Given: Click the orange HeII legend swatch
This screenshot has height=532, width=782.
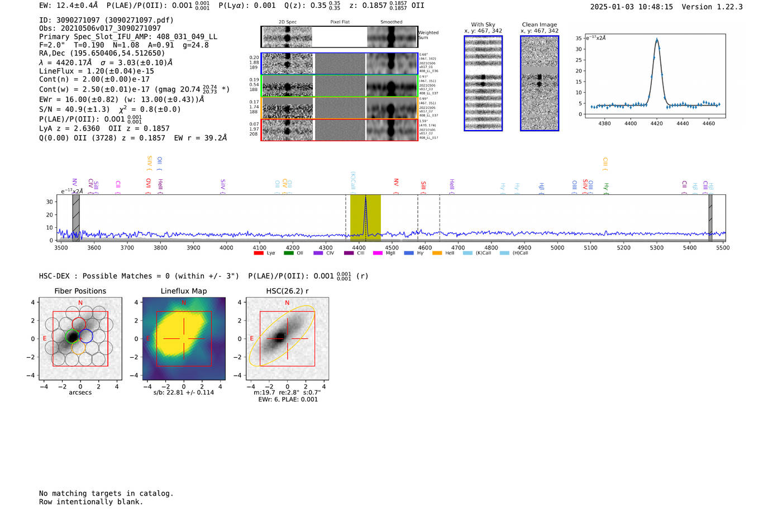Looking at the screenshot, I should click(x=437, y=253).
